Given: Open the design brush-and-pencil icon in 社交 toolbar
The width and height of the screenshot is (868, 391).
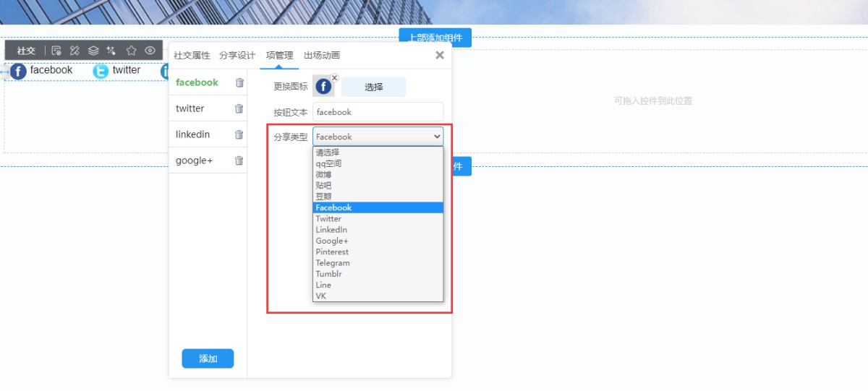Looking at the screenshot, I should click(75, 51).
